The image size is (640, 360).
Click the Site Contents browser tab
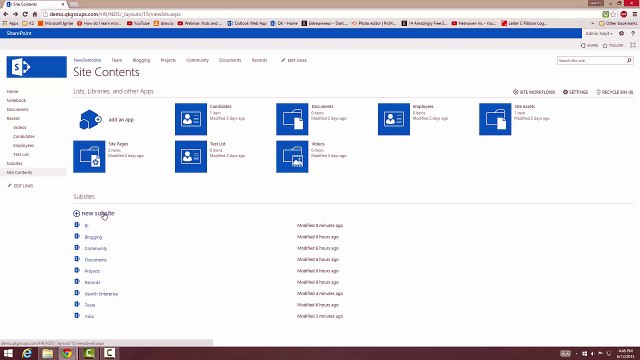(x=35, y=4)
